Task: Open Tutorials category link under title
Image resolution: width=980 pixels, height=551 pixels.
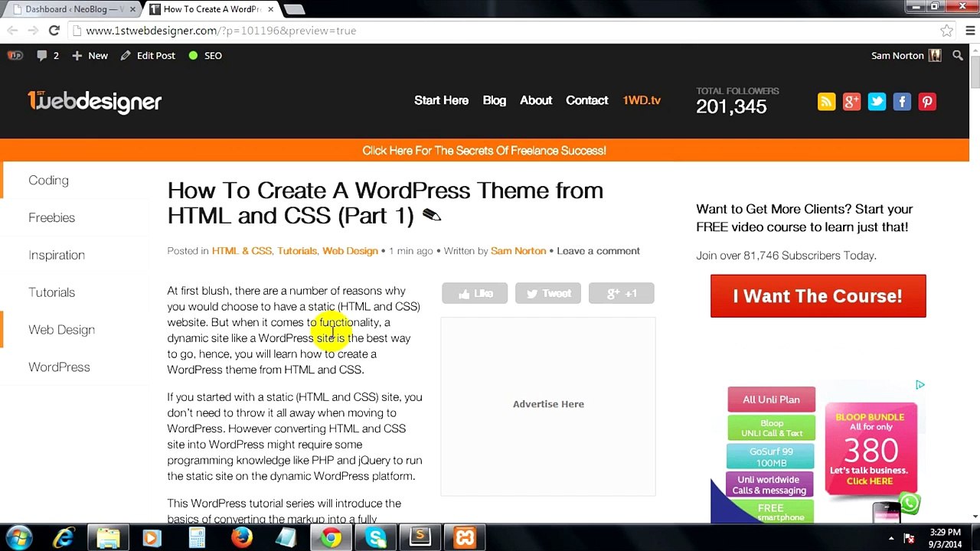Action: pos(297,251)
